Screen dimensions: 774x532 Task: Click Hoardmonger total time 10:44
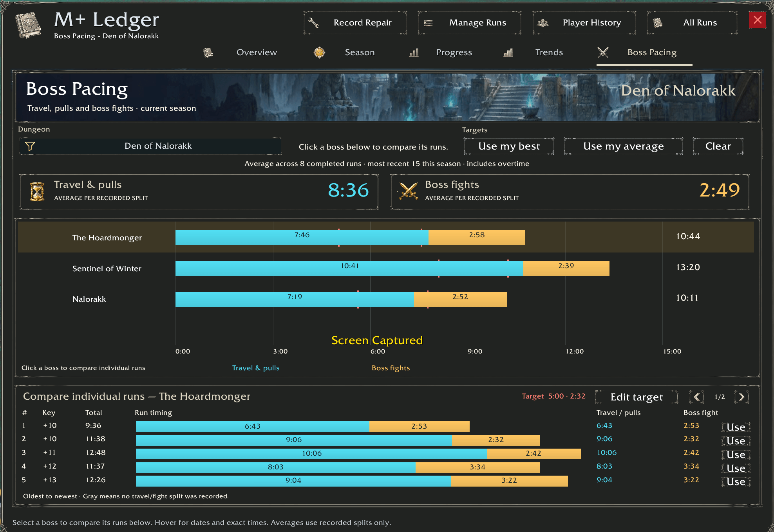688,236
